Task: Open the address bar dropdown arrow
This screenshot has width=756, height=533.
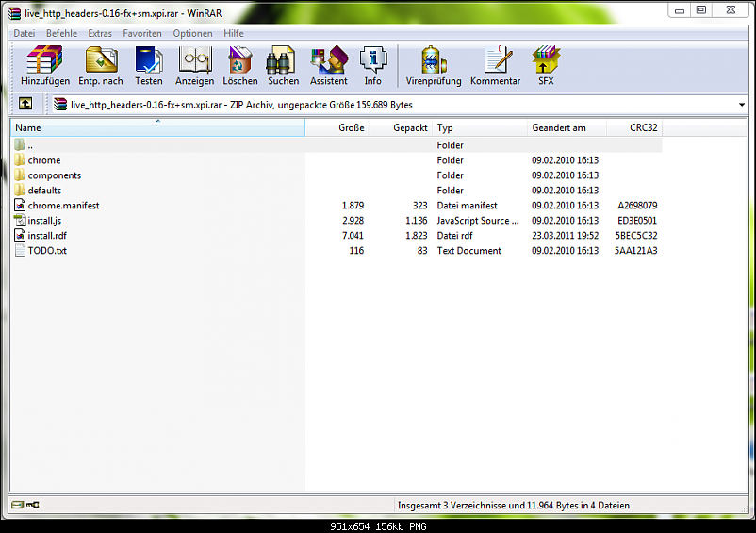Action: pos(742,105)
